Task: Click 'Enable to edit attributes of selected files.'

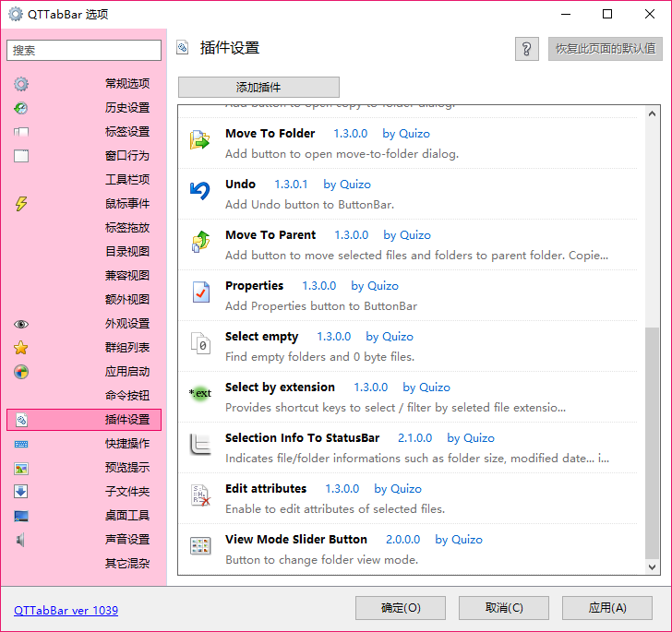Action: click(335, 509)
